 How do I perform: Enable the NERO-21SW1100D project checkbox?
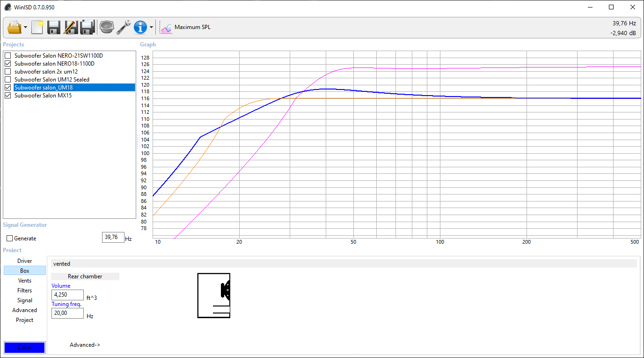[7, 56]
